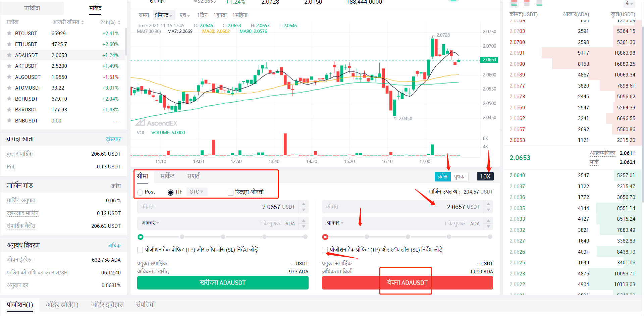
Task: Toggle favorite star for ADAUSDT
Action: (x=9, y=55)
